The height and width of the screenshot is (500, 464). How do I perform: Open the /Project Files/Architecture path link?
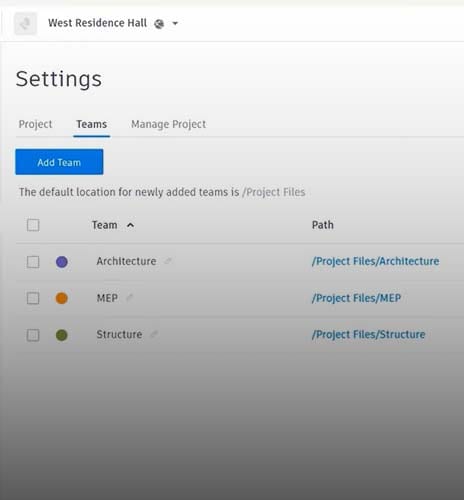pos(375,261)
